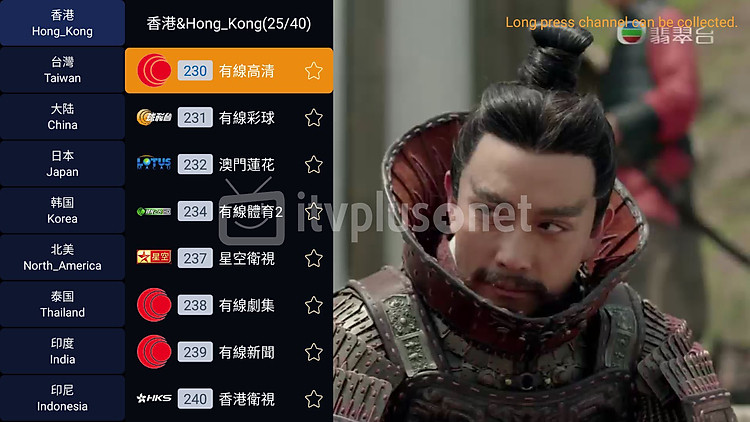Click the Lotus logo for 澳門蓮花

pyautogui.click(x=154, y=164)
